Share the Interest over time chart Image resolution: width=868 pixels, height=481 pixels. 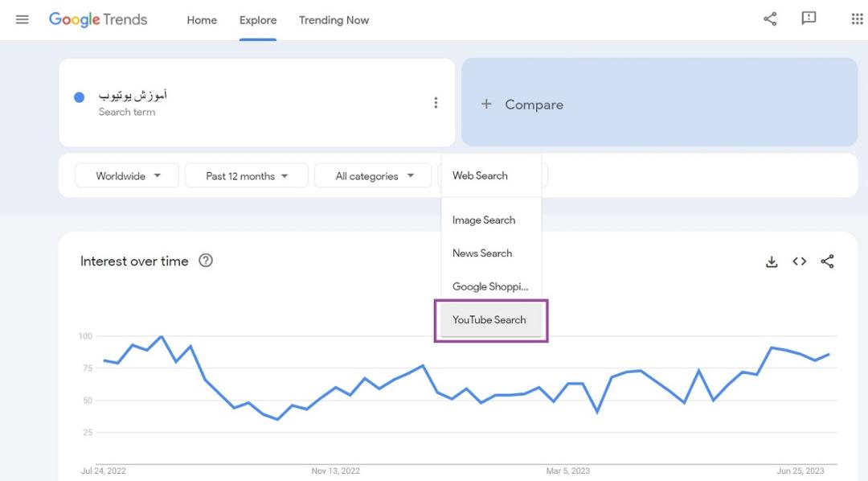click(827, 261)
